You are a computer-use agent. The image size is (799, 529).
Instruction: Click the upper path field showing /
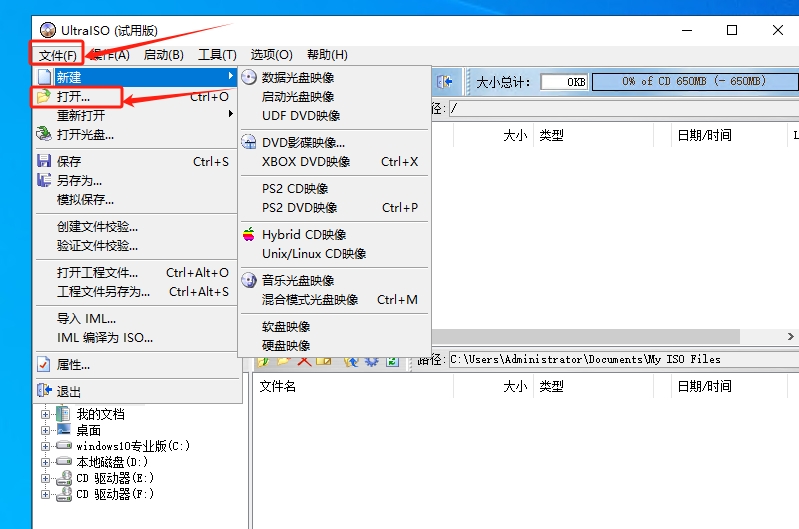point(624,108)
